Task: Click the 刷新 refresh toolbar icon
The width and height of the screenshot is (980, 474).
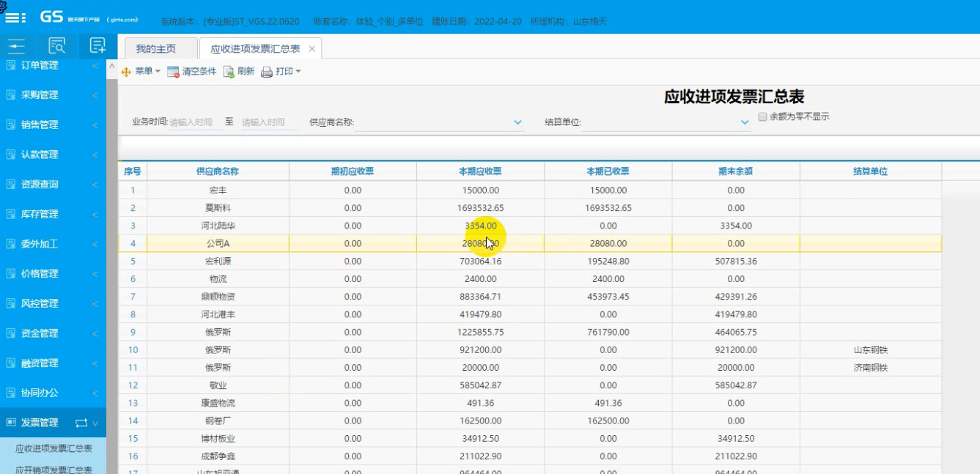Action: [229, 72]
